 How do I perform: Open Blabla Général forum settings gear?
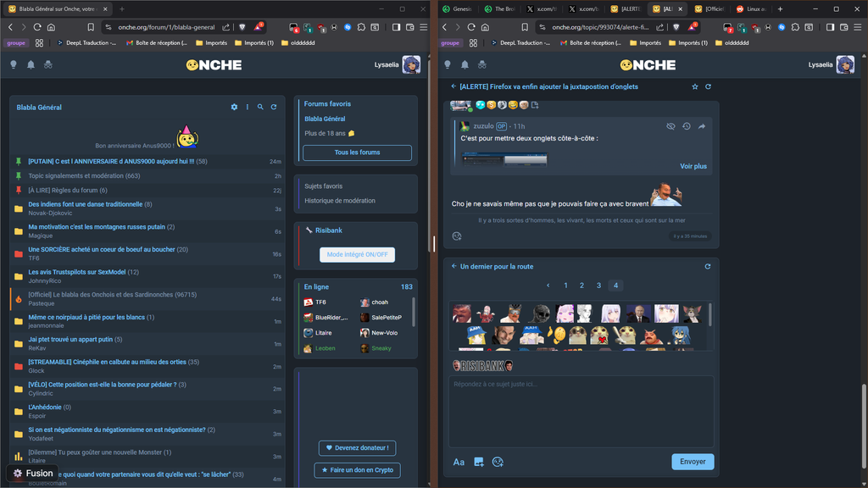click(234, 108)
